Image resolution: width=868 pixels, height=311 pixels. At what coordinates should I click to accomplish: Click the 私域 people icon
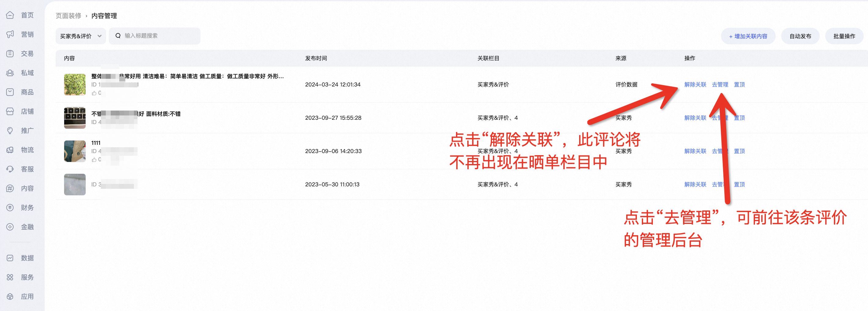10,73
